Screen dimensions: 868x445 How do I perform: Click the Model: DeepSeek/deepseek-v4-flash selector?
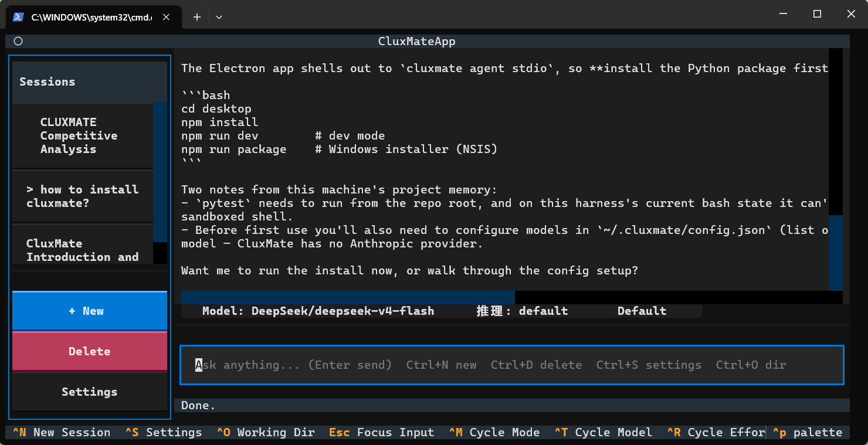point(318,311)
